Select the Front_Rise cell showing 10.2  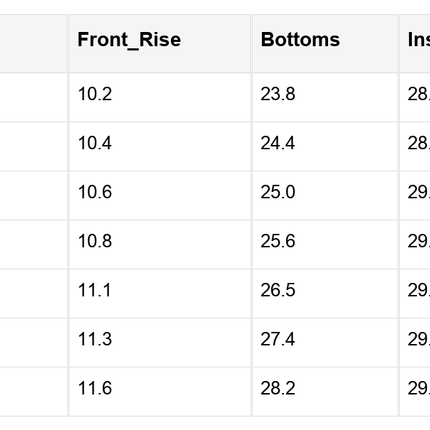(x=160, y=97)
